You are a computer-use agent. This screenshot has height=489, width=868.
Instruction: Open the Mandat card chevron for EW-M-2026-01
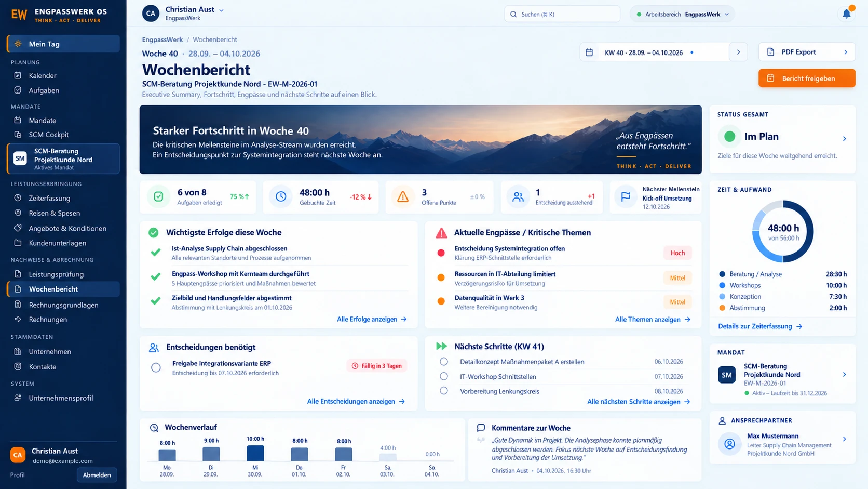pyautogui.click(x=845, y=375)
